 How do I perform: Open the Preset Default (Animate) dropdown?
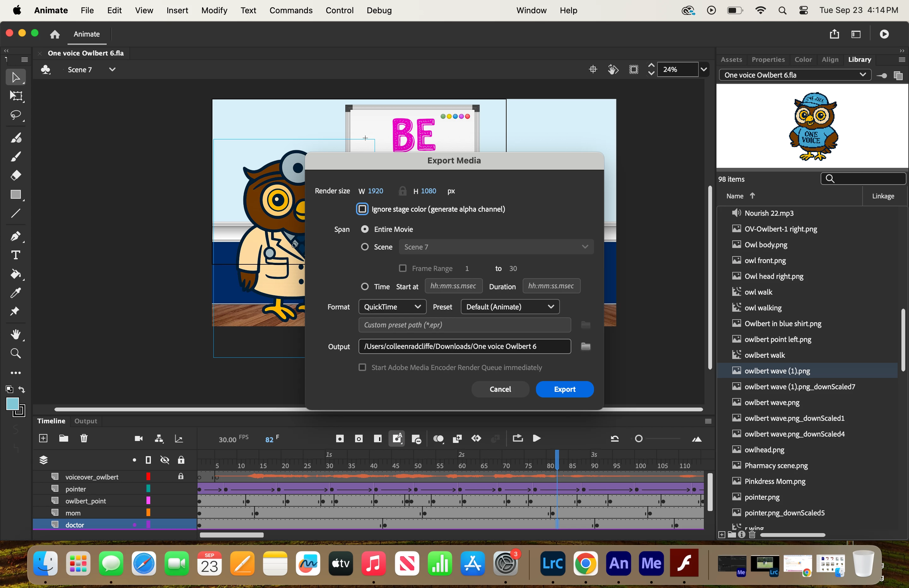tap(510, 307)
